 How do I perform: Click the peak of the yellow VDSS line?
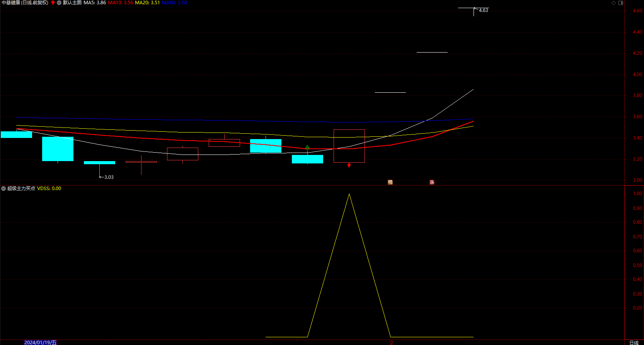tap(349, 194)
